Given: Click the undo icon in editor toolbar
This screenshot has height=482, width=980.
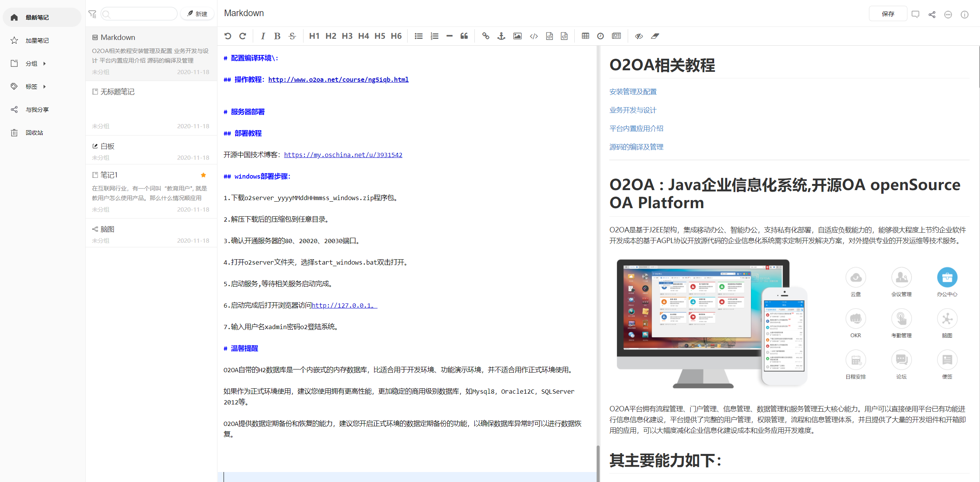Looking at the screenshot, I should 228,36.
